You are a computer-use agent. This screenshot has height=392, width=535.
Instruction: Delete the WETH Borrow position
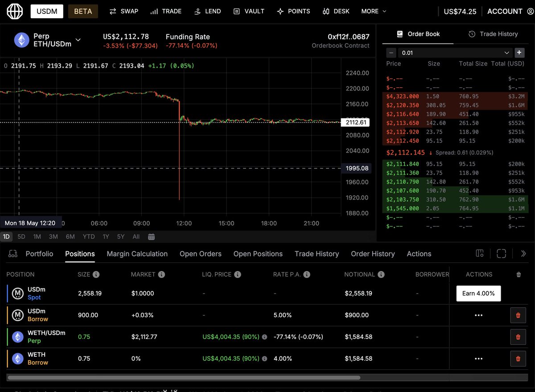click(518, 359)
